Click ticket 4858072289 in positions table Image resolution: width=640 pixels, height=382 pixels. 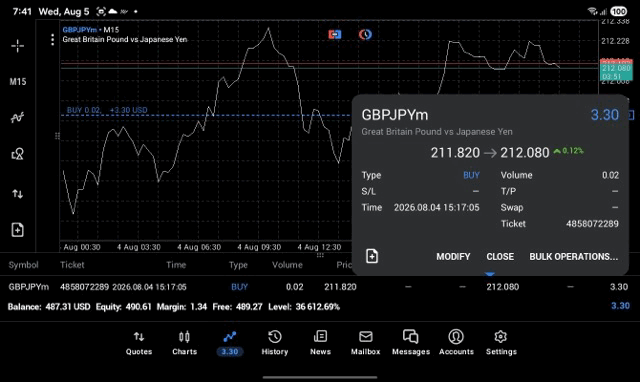(x=84, y=287)
